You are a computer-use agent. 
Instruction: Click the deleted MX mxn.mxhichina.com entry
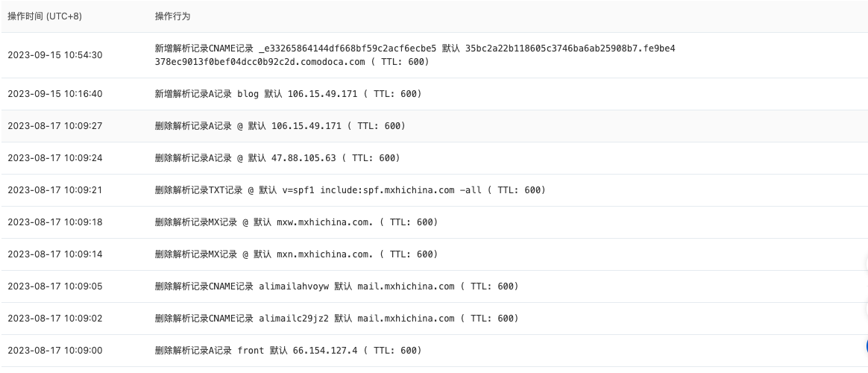[x=295, y=254]
